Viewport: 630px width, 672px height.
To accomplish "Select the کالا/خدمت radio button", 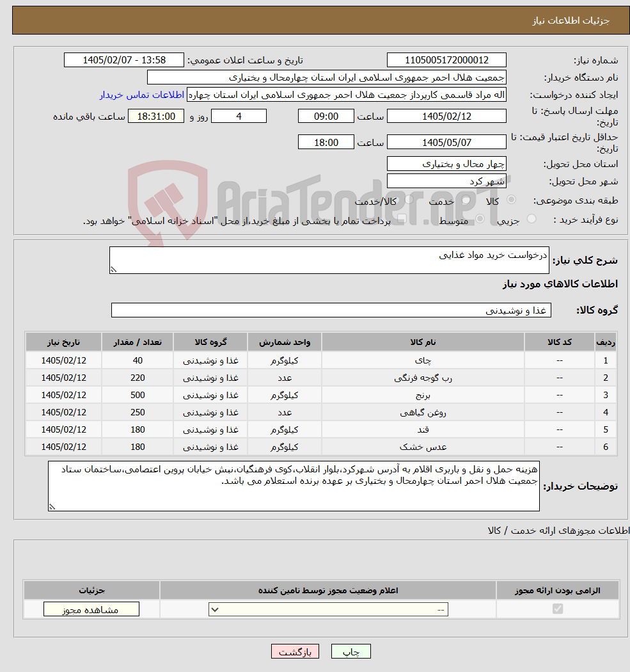I will tap(409, 200).
